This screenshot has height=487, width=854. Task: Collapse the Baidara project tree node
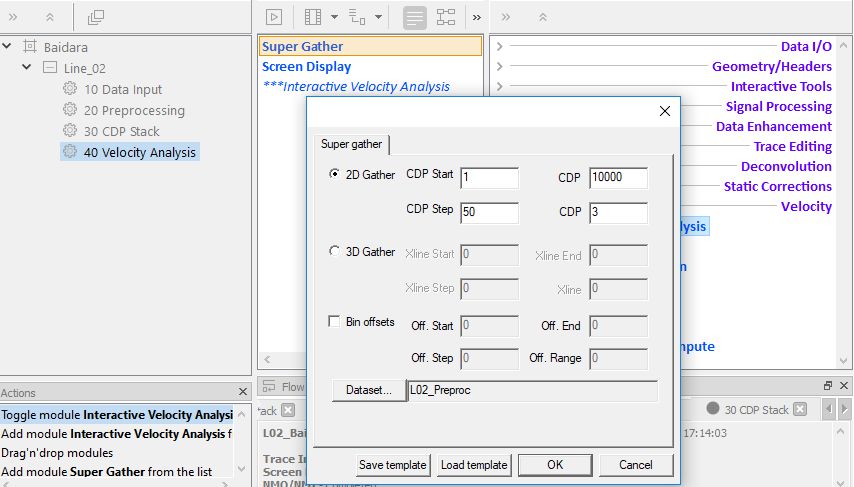7,47
